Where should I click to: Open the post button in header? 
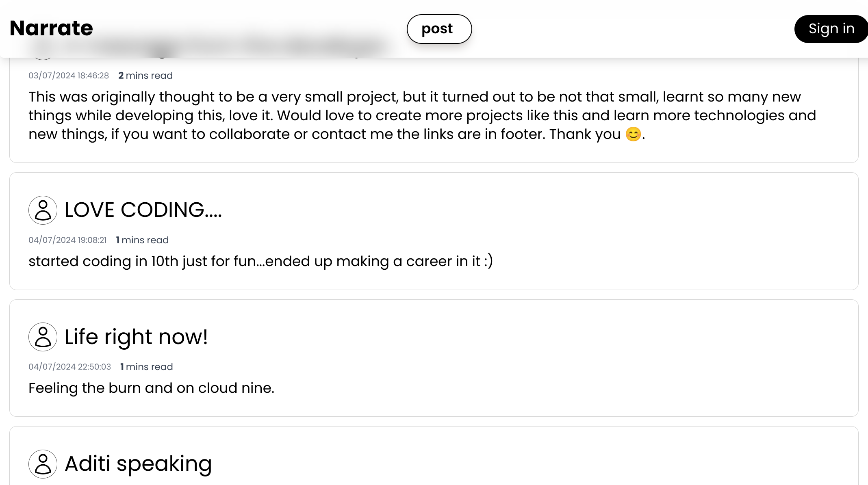click(x=439, y=29)
